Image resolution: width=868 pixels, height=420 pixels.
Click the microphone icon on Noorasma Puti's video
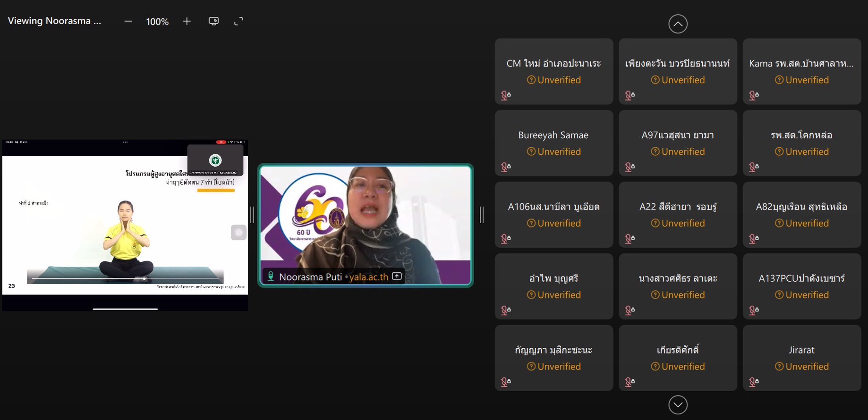[x=271, y=277]
